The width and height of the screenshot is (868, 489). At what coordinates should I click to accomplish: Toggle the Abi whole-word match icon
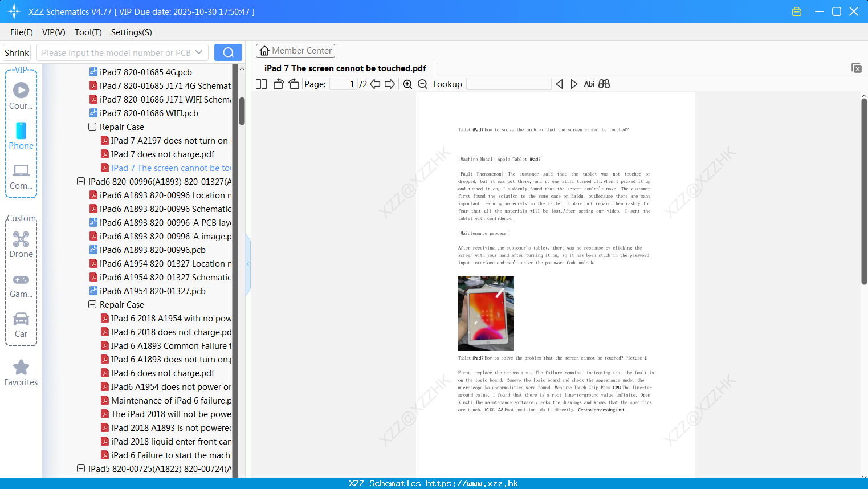589,84
